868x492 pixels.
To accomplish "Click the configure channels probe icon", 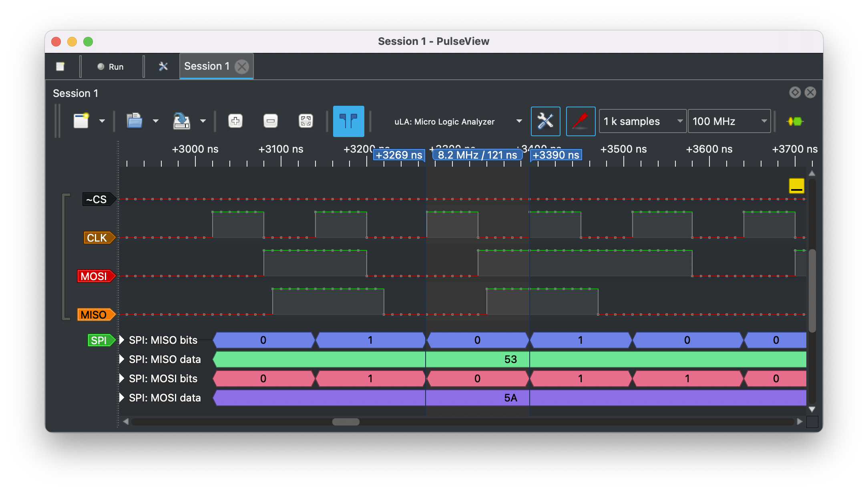I will click(581, 121).
